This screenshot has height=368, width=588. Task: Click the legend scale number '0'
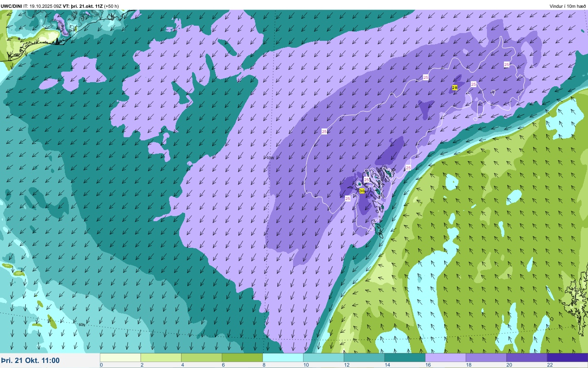click(x=101, y=365)
